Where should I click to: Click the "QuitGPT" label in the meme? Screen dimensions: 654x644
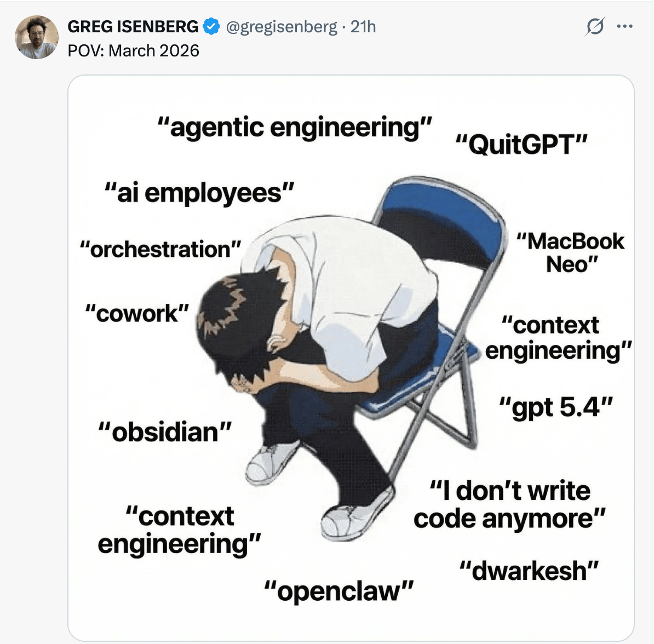521,145
